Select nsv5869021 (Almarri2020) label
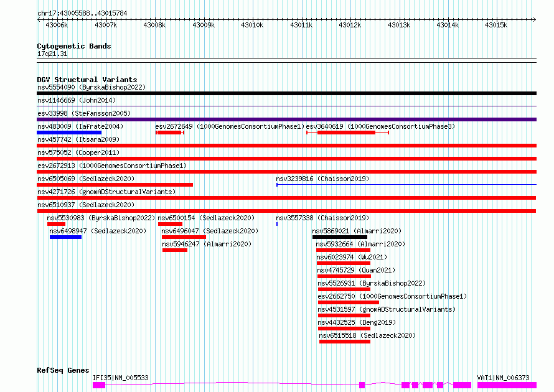Screen dimensions: 554x392 357,231
